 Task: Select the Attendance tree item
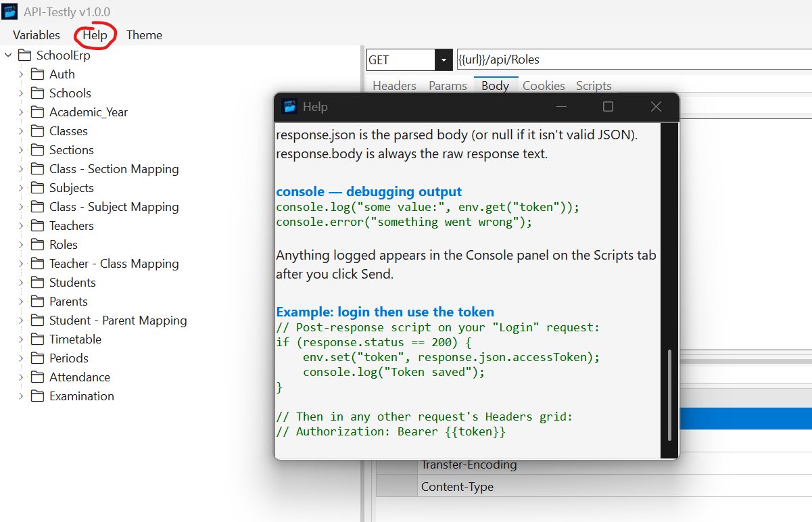pos(80,377)
